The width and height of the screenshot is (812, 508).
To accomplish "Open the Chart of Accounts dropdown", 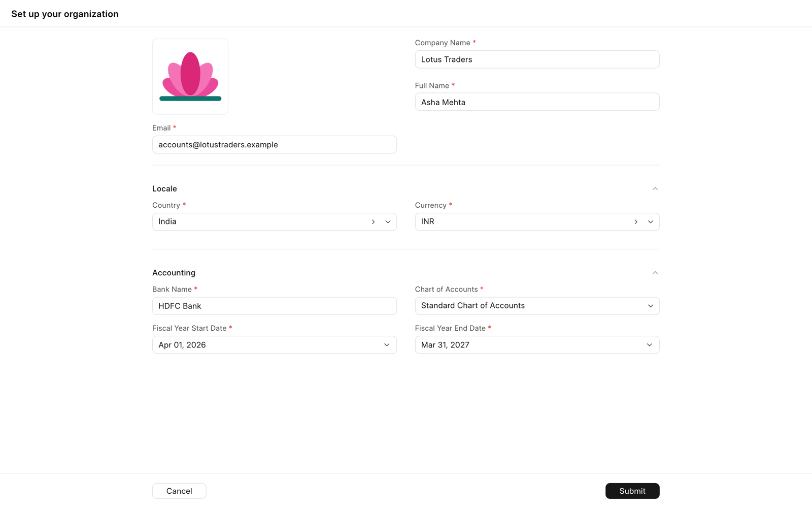I will tap(537, 306).
